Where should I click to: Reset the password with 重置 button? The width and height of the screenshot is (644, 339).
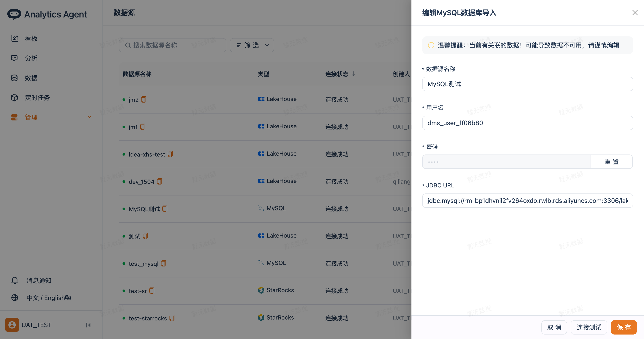612,162
